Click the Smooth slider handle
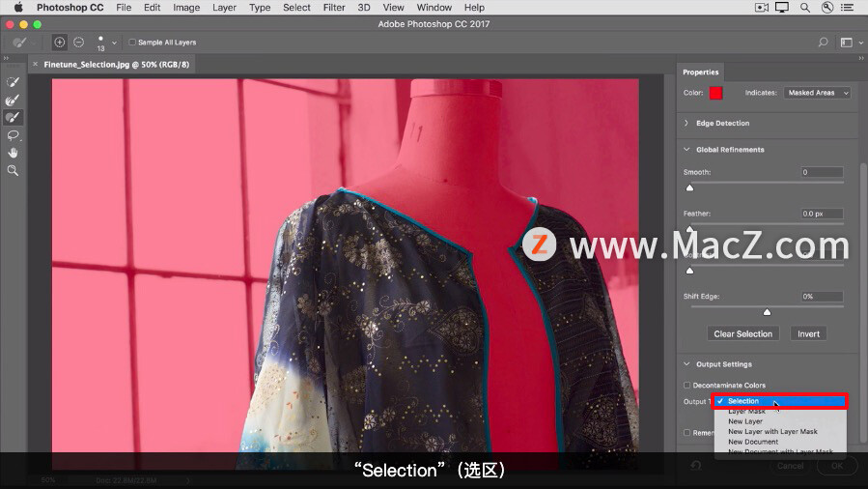Viewport: 868px width, 489px height. click(689, 187)
